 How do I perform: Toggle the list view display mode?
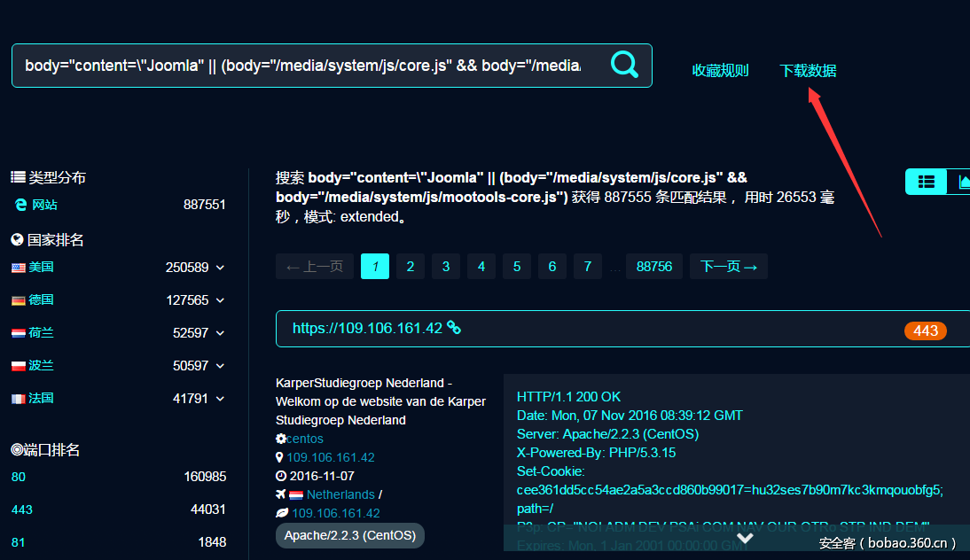926,181
